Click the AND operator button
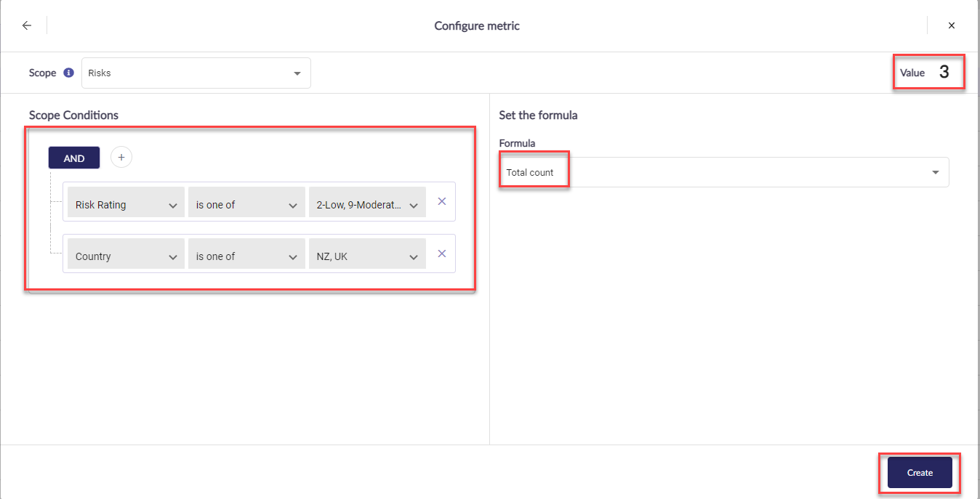The width and height of the screenshot is (980, 499). (x=74, y=158)
